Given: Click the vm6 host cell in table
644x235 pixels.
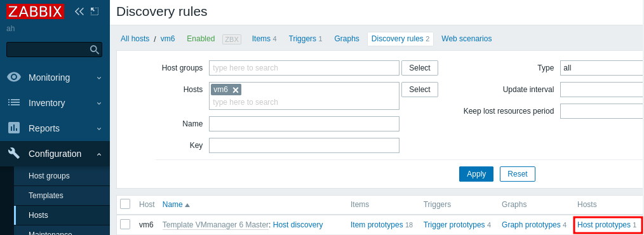Looking at the screenshot, I should 146,225.
